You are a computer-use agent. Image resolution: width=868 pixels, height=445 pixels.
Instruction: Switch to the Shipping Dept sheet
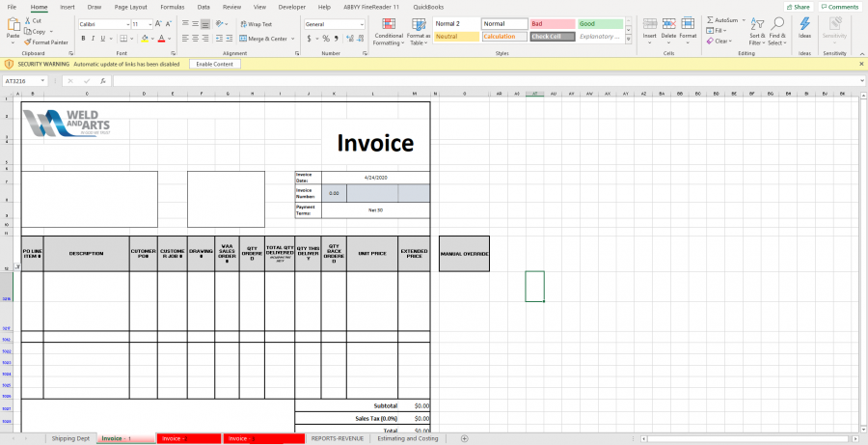(x=70, y=438)
